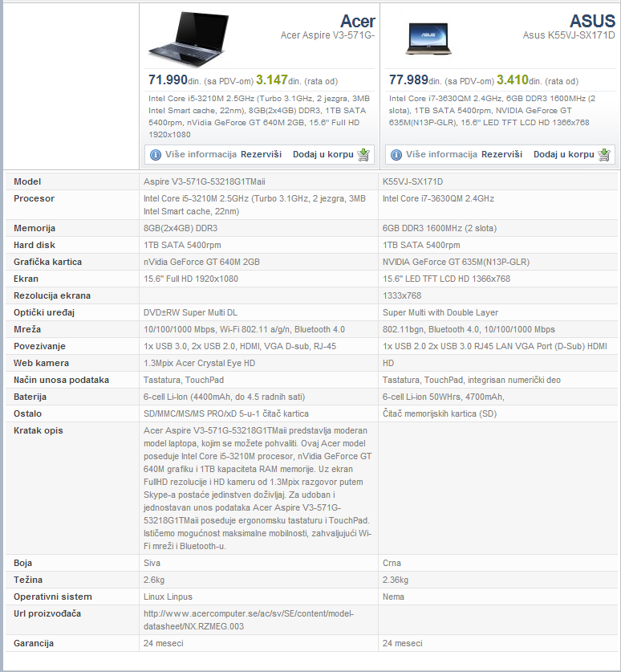Click the Url proizvođača row label
The width and height of the screenshot is (621, 672).
point(47,613)
